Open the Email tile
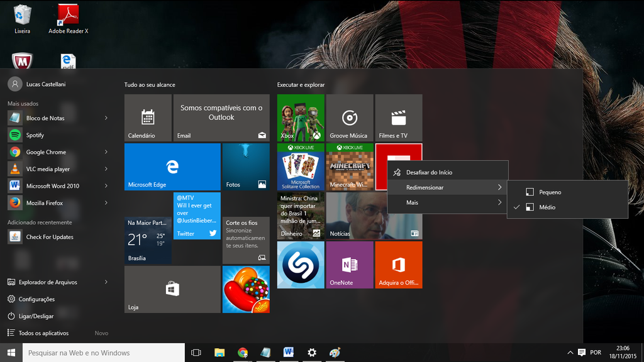This screenshot has height=362, width=644. tap(221, 118)
